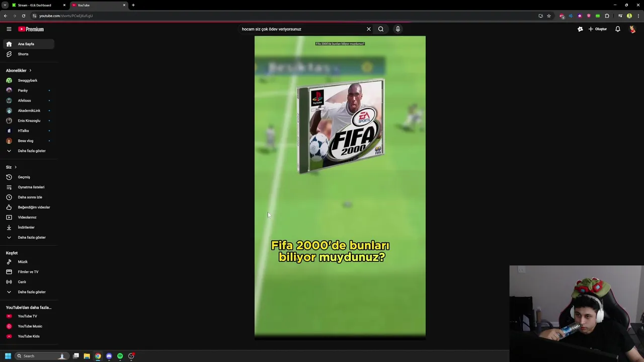Clear the search box with the X
644x362 pixels.
(369, 29)
